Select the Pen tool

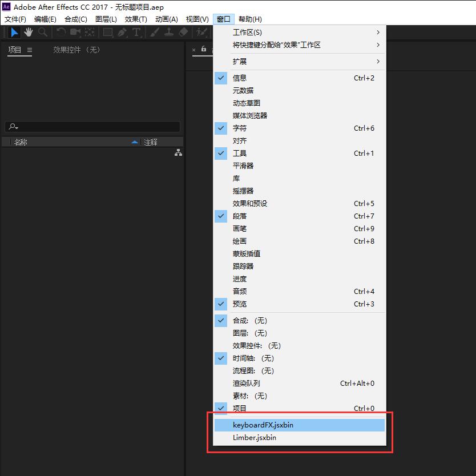pyautogui.click(x=122, y=32)
